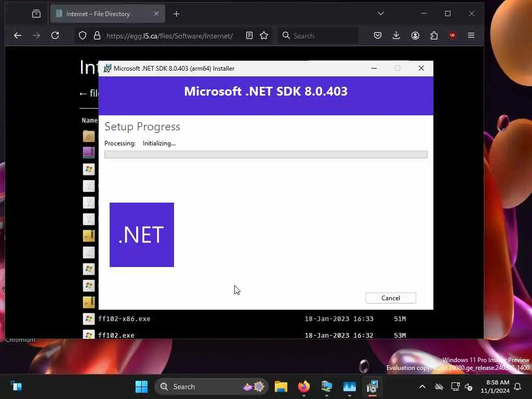Expand the list all tabs dropdown
The height and width of the screenshot is (399, 532).
381,14
